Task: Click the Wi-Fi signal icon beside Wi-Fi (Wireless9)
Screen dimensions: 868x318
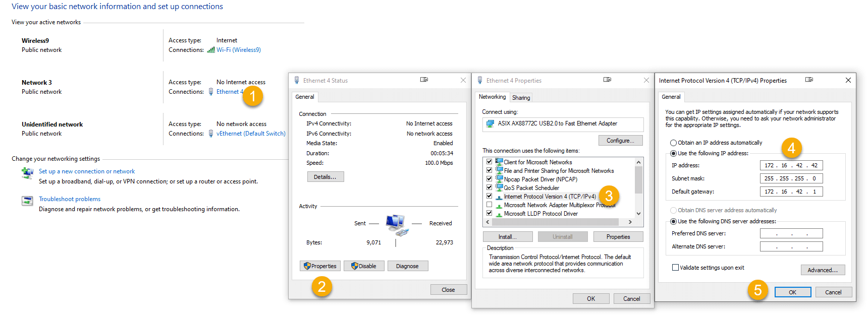Action: point(211,50)
